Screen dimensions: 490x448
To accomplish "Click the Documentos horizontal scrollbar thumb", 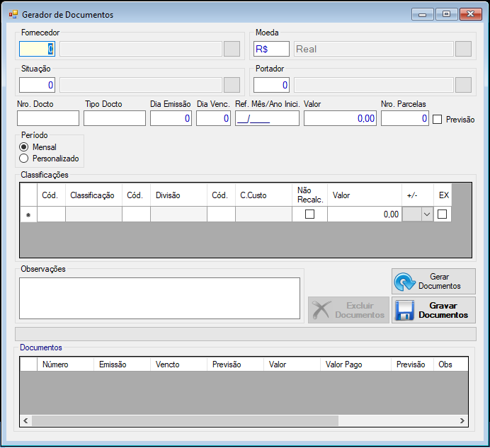I will (185, 421).
